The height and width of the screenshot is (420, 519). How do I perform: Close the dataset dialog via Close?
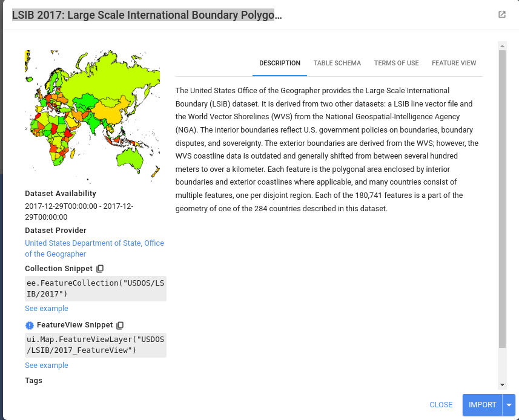click(441, 405)
